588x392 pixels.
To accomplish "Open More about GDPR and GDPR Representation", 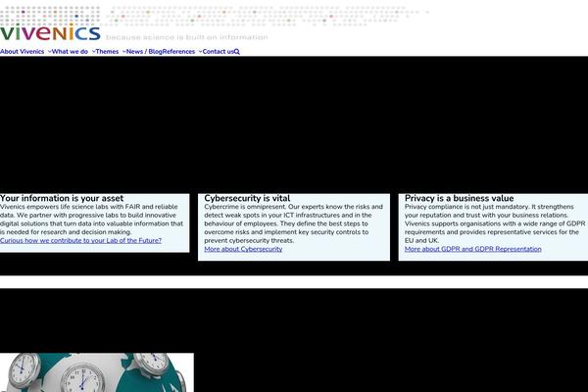I will [x=472, y=249].
